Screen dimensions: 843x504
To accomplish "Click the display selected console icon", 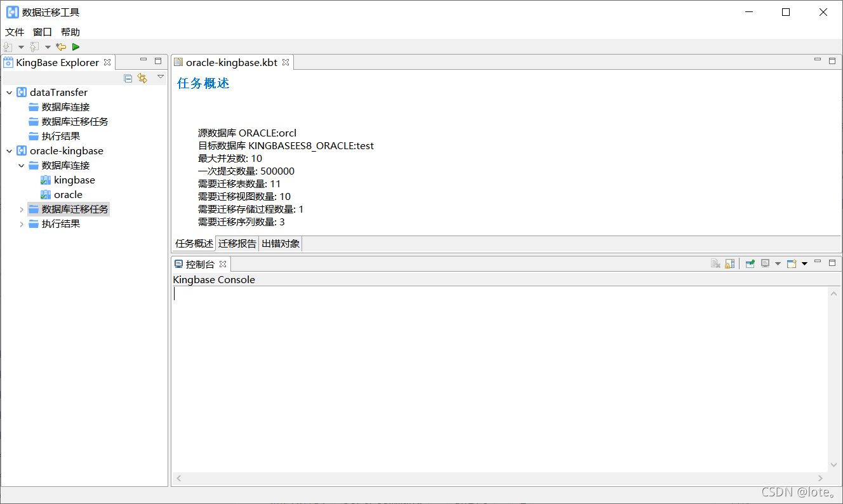I will (765, 263).
